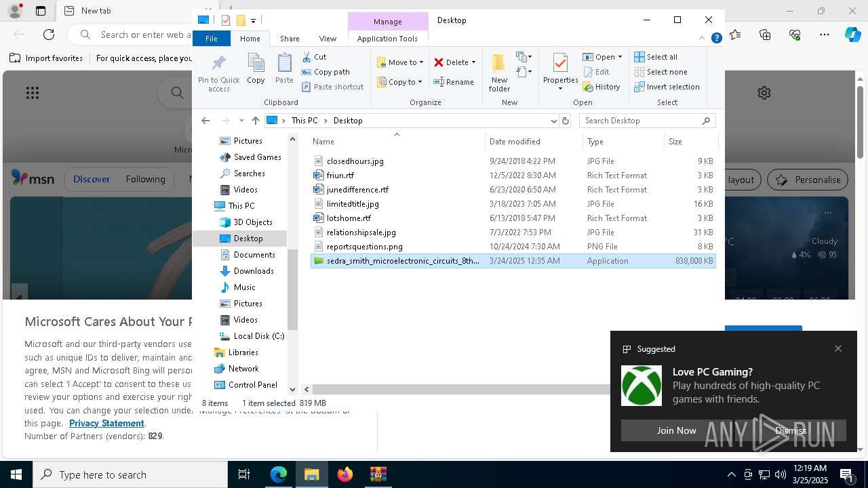
Task: Switch to the Share tab
Action: point(290,39)
